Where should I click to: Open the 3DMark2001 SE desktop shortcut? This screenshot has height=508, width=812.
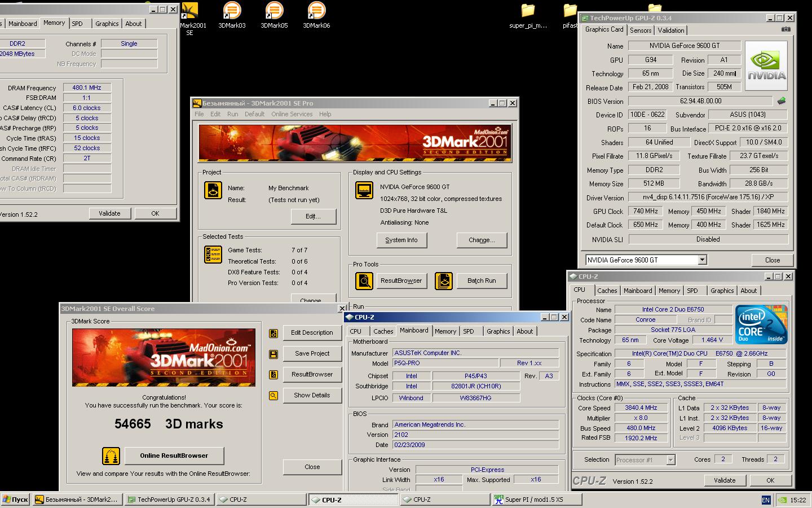(191, 18)
